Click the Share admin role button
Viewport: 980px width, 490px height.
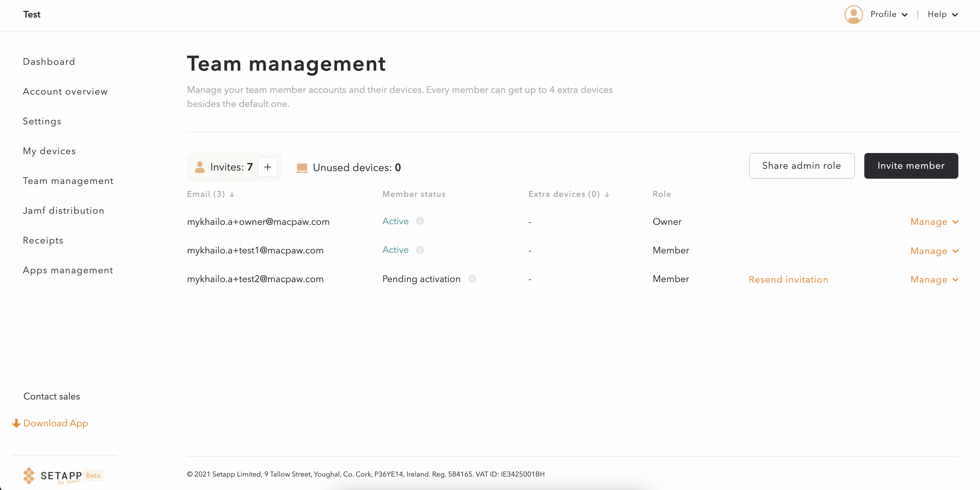tap(801, 166)
